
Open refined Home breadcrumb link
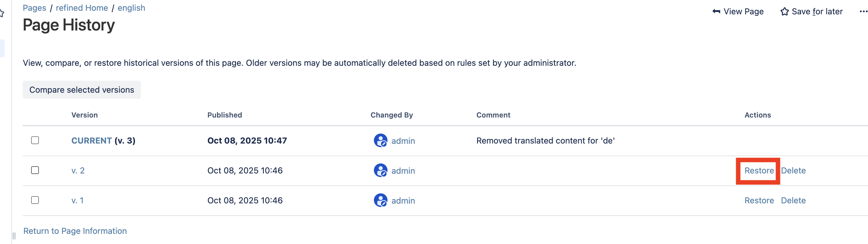point(82,8)
